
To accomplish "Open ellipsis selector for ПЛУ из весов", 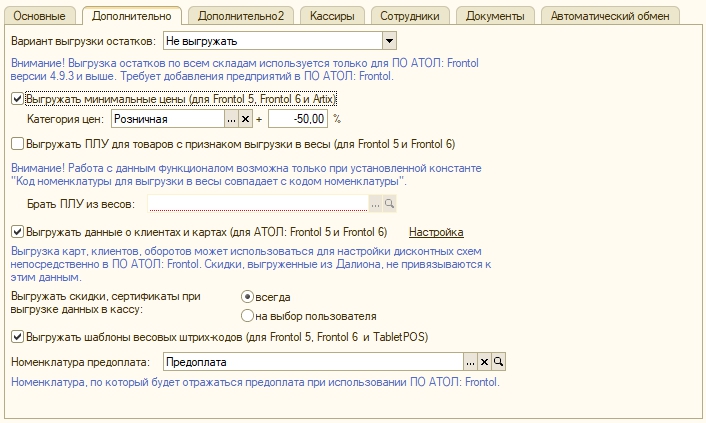I will [x=376, y=203].
